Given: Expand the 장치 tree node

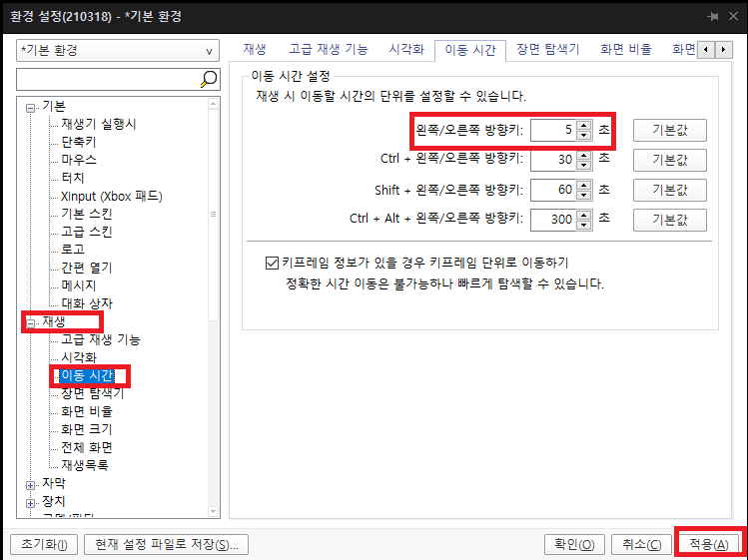Looking at the screenshot, I should pos(31,504).
